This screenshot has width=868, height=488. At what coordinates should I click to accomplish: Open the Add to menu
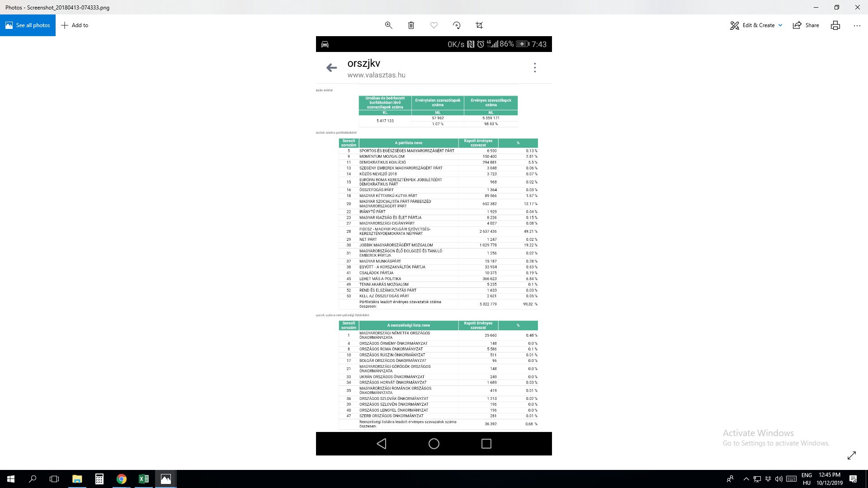point(75,25)
